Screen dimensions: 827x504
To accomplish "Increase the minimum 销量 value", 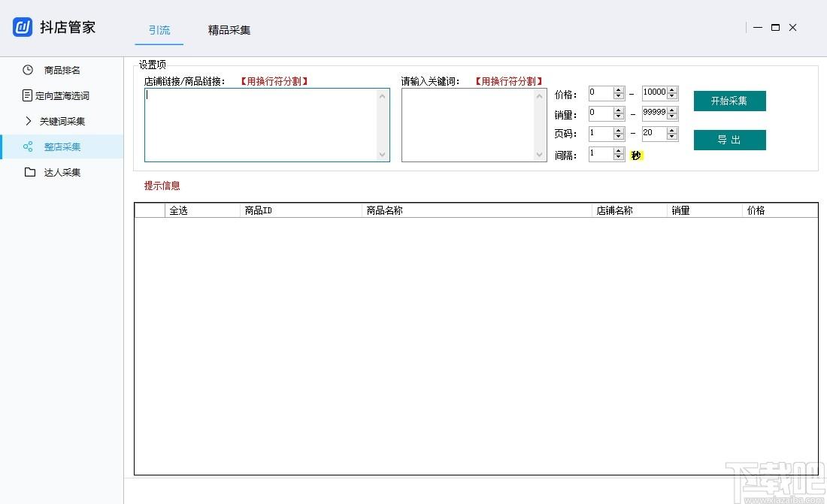I will click(x=619, y=110).
